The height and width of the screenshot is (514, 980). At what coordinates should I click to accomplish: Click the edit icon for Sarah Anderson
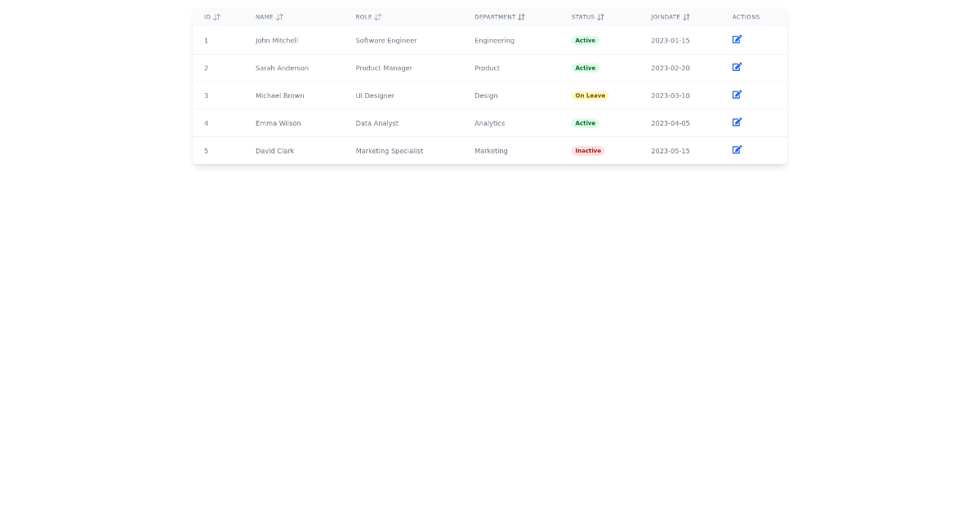[737, 67]
